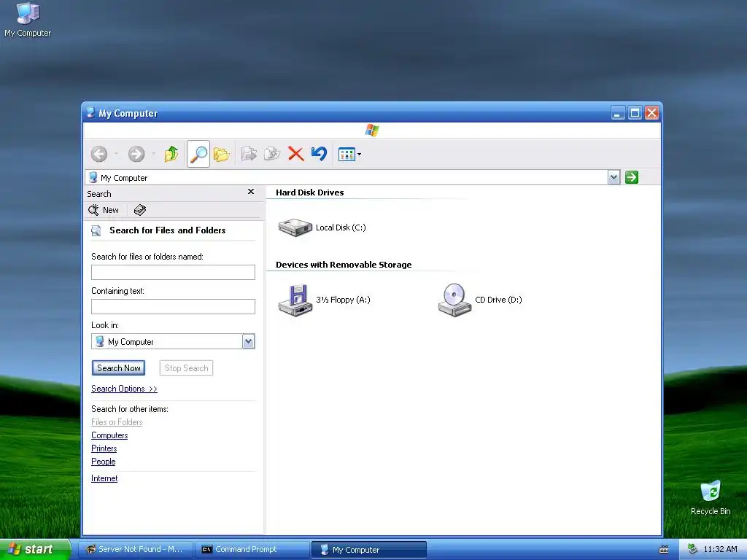Image resolution: width=747 pixels, height=560 pixels.
Task: Open the Views toolbar dropdown
Action: 349,155
